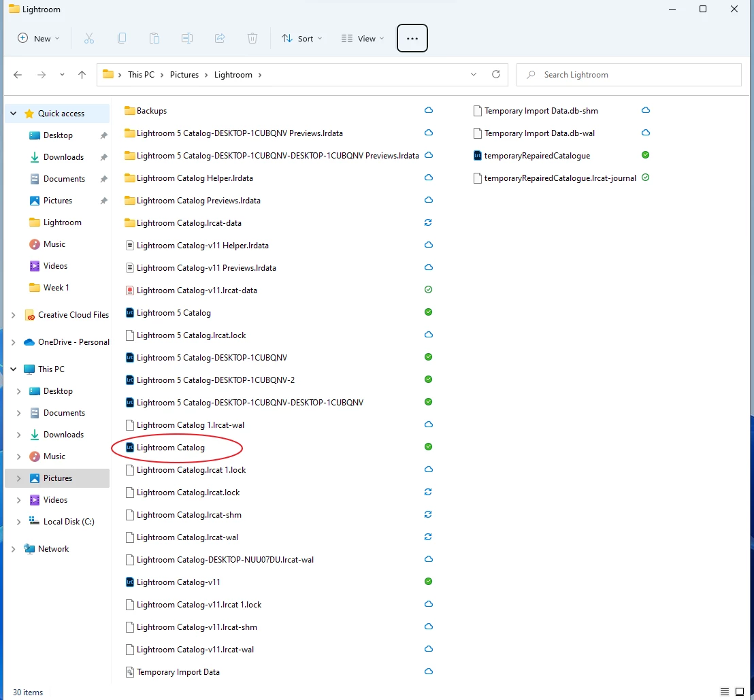Select Documents under This PC
Image resolution: width=754 pixels, height=700 pixels.
click(64, 413)
